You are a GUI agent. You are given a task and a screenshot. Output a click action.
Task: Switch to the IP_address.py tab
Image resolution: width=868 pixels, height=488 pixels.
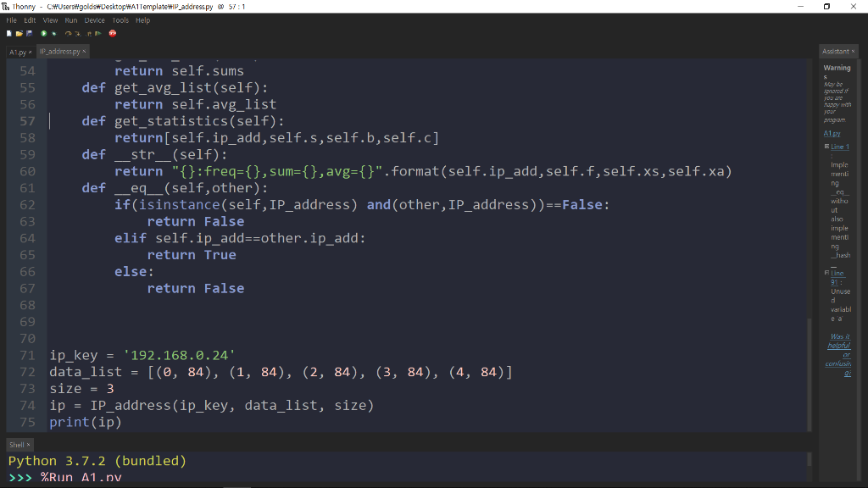pos(62,51)
